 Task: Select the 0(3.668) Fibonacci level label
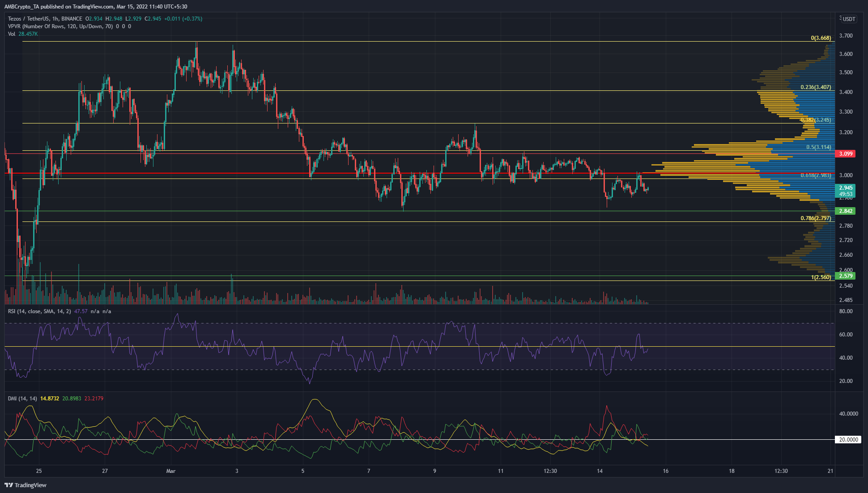tap(821, 38)
